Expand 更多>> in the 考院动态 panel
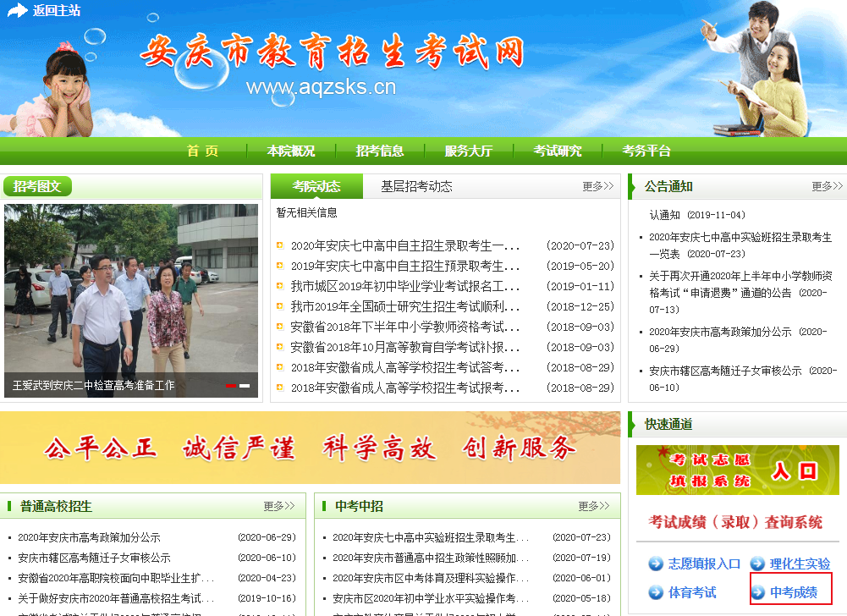Screen dimensions: 847x616 tap(597, 186)
